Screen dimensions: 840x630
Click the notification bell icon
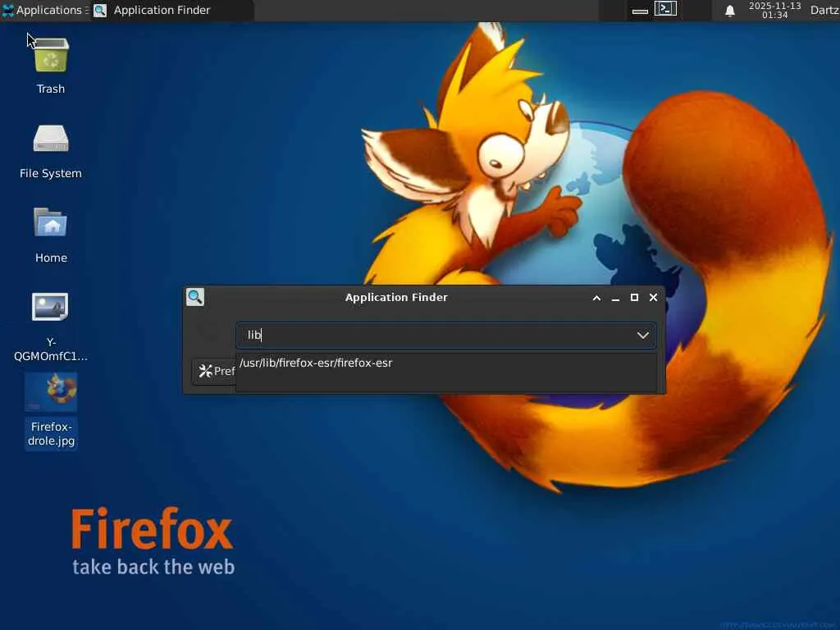point(729,10)
